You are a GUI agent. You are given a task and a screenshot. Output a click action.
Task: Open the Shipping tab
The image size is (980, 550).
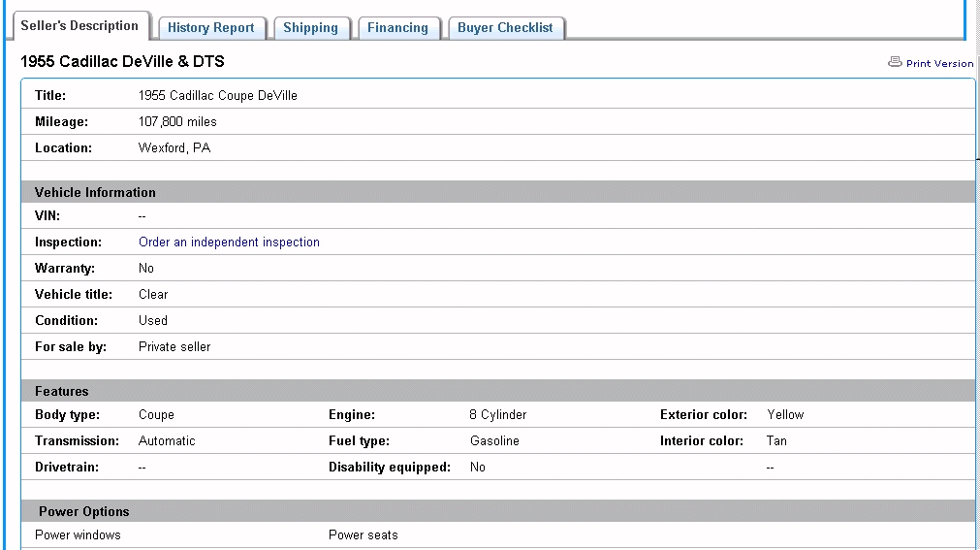click(x=310, y=27)
